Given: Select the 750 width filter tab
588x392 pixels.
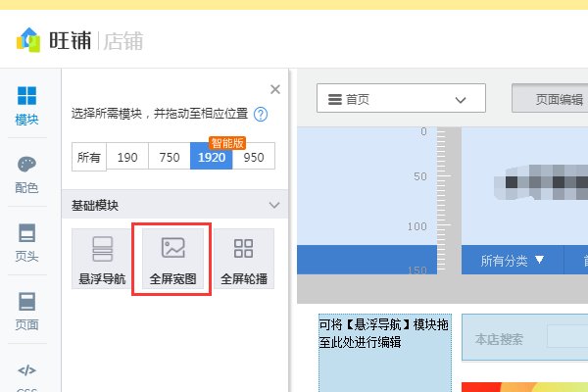Looking at the screenshot, I should 170,157.
